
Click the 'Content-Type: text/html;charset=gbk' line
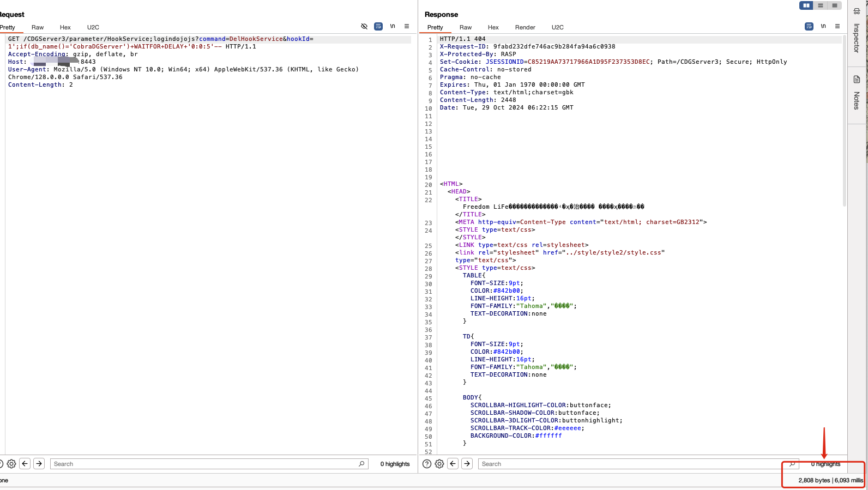pyautogui.click(x=507, y=92)
